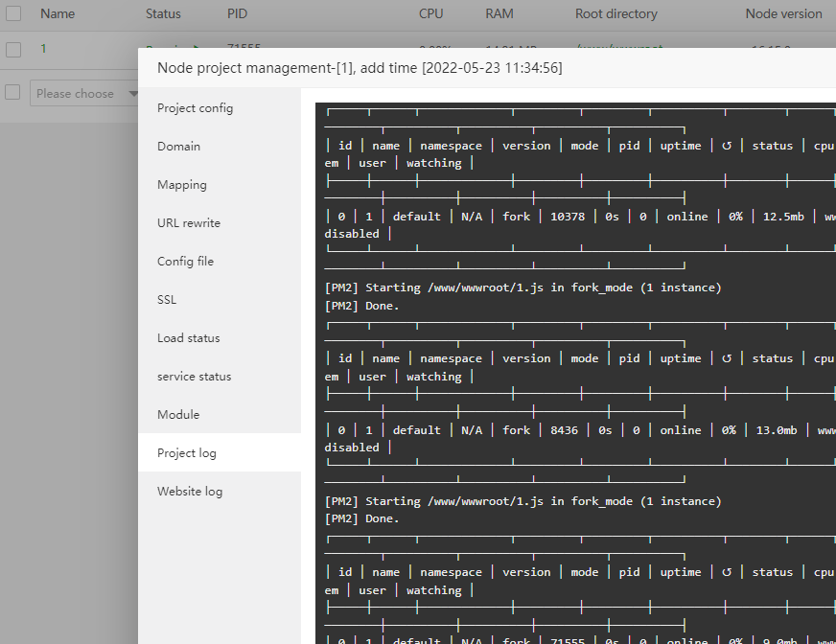Screen dimensions: 836x644
Task: Tick the select-all checkbox in table header
Action: point(13,14)
